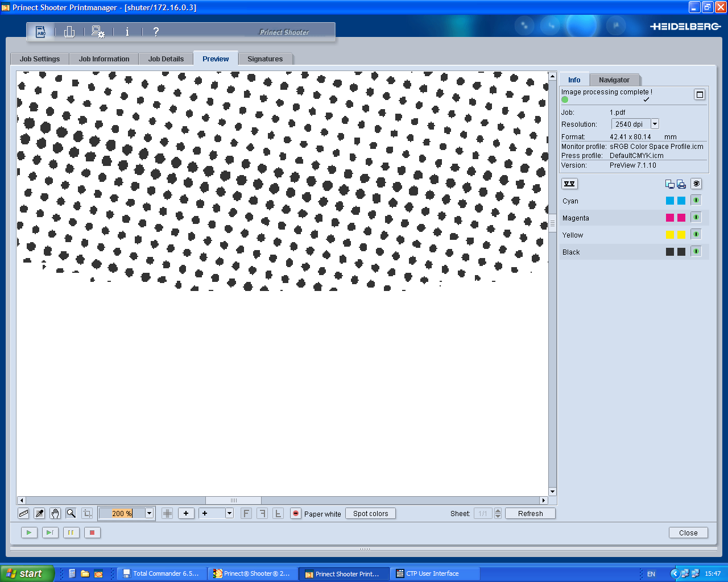
Task: Click the crosshair plus button
Action: click(x=186, y=513)
